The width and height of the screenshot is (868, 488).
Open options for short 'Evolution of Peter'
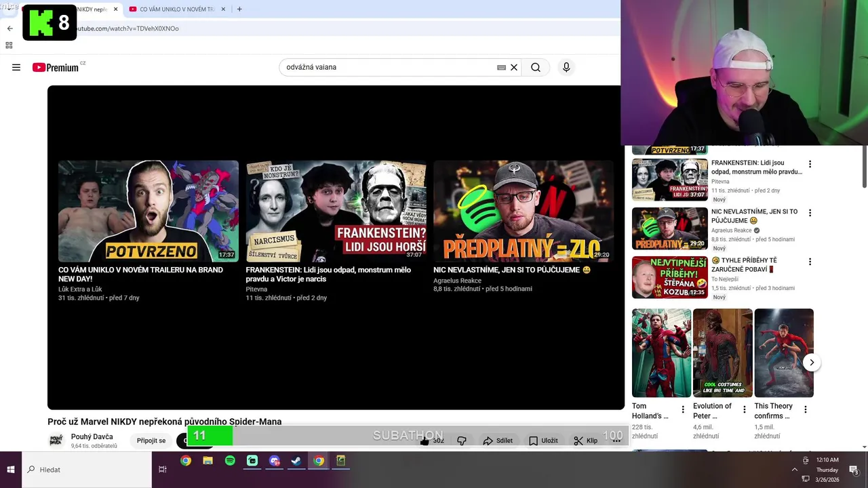tap(744, 409)
